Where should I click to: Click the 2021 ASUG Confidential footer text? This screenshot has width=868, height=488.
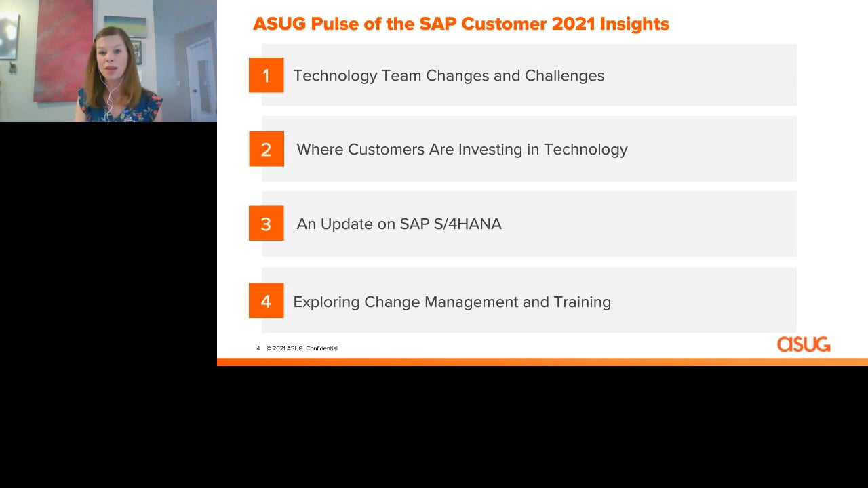tap(302, 348)
